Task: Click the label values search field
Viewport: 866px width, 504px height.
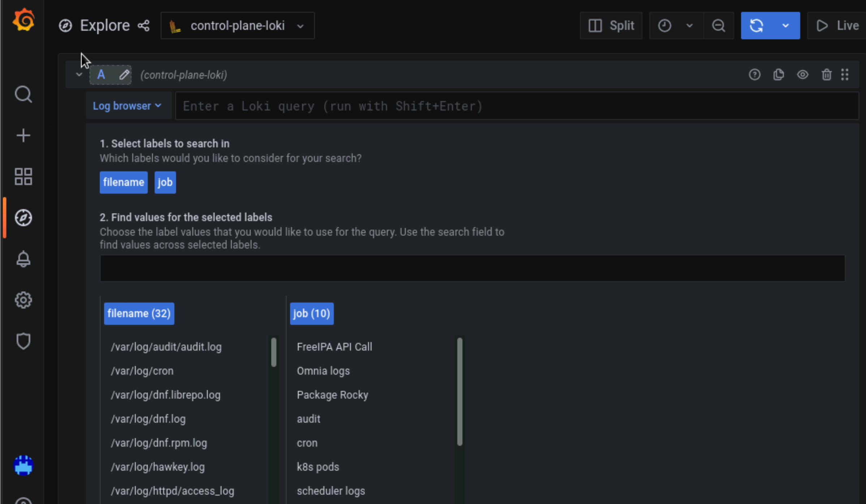Action: pyautogui.click(x=473, y=268)
